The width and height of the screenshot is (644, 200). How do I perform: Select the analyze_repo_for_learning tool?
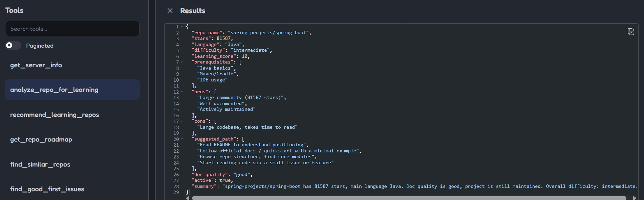(72, 90)
